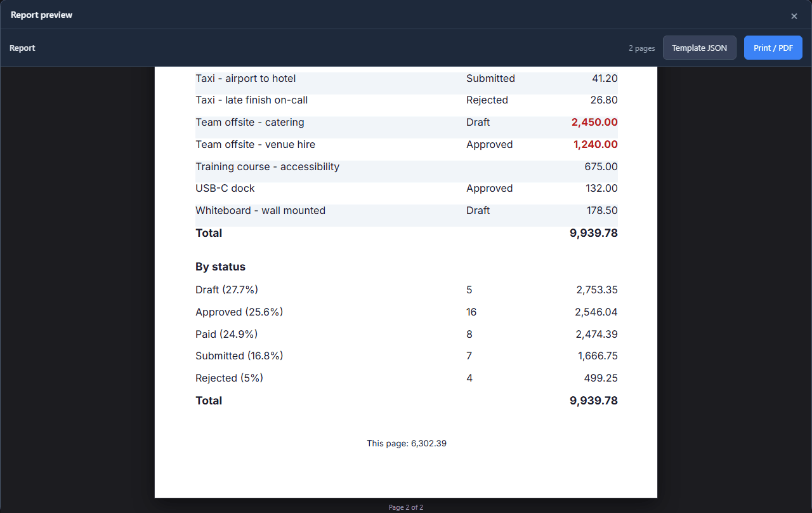Screen dimensions: 812x513
Task: Select the Rejected total 499.25
Action: [x=601, y=378]
